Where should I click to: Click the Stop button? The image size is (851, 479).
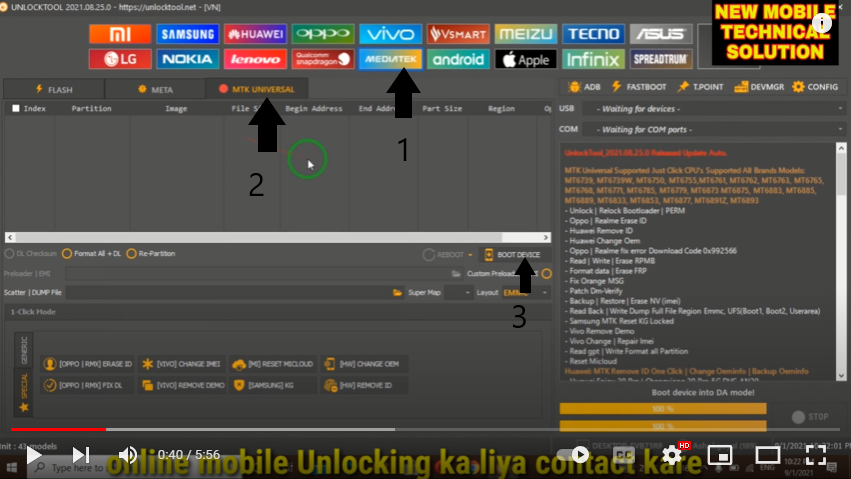810,417
